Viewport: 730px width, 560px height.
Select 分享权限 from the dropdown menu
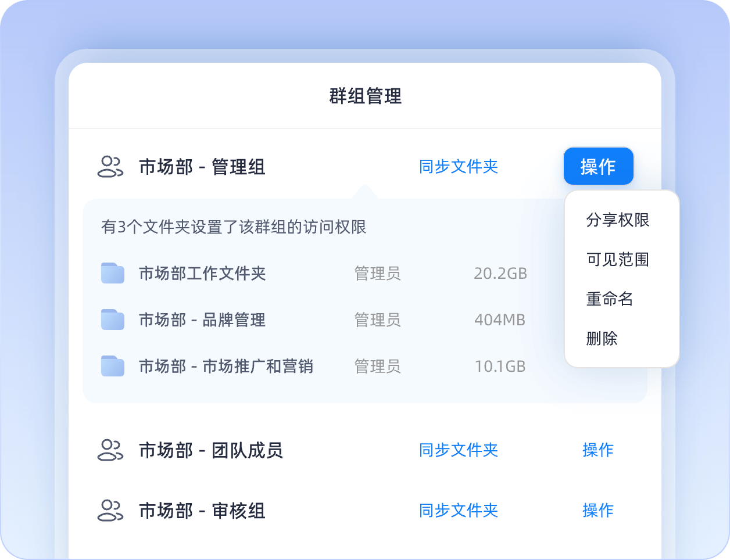pyautogui.click(x=618, y=220)
